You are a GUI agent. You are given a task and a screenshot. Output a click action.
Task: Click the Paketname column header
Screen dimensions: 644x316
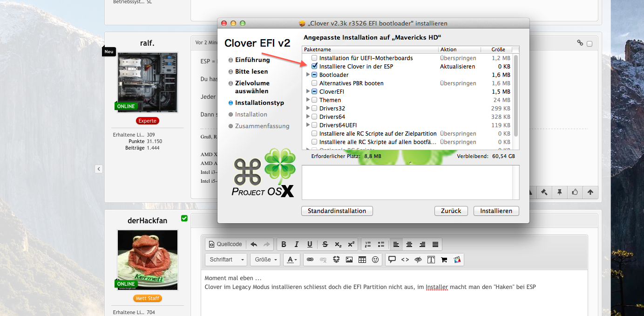pos(370,49)
